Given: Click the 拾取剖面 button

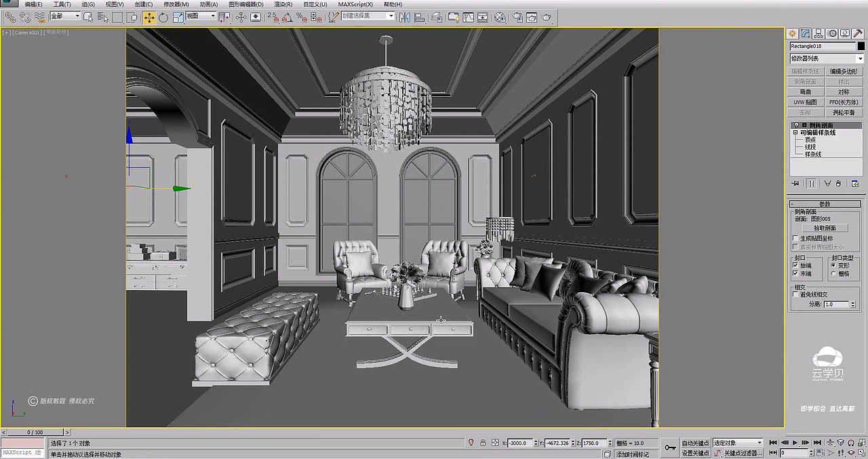Looking at the screenshot, I should (825, 228).
